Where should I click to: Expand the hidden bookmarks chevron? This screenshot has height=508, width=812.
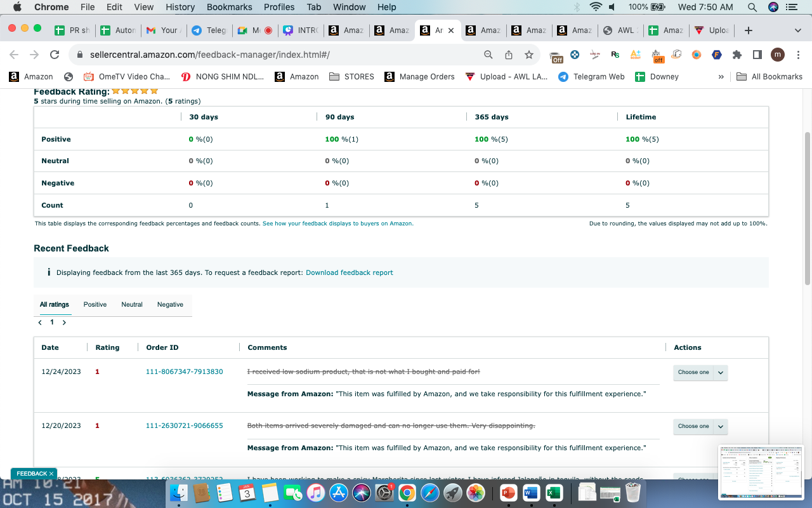721,77
